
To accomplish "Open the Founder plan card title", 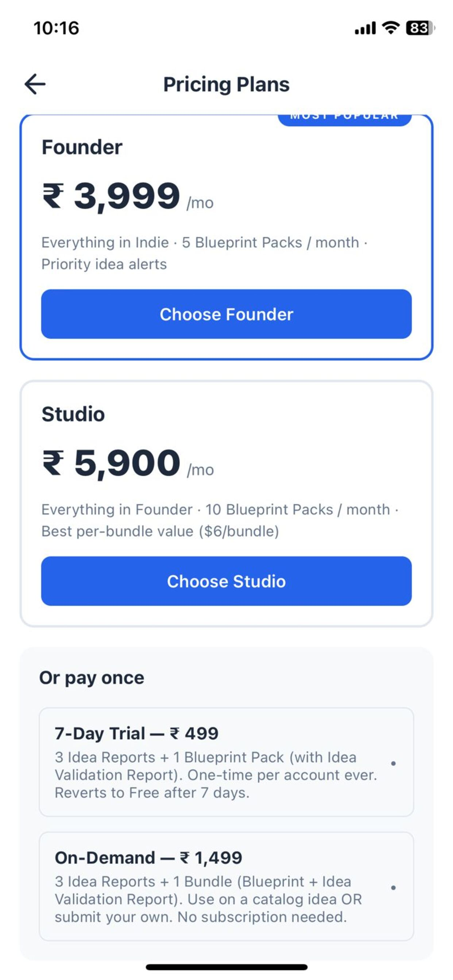I will point(82,147).
